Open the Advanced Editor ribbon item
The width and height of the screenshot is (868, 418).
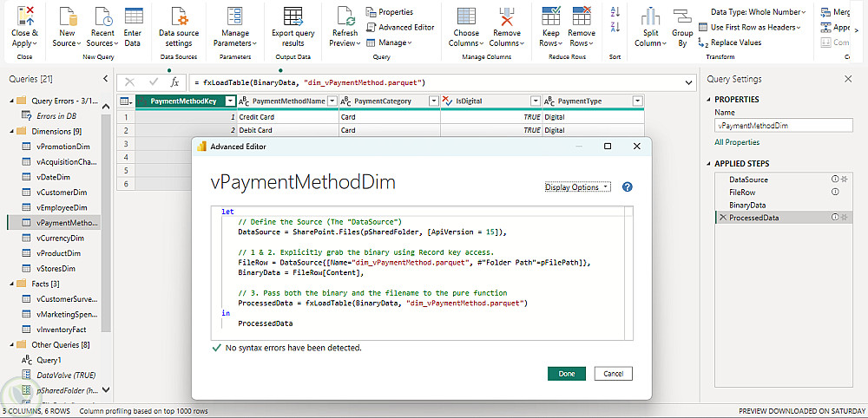(399, 27)
